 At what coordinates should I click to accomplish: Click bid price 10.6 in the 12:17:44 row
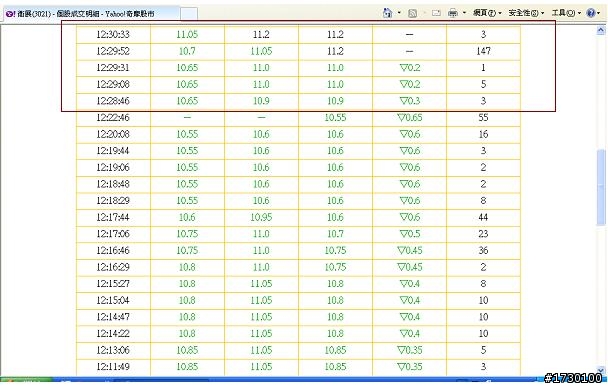pyautogui.click(x=187, y=217)
